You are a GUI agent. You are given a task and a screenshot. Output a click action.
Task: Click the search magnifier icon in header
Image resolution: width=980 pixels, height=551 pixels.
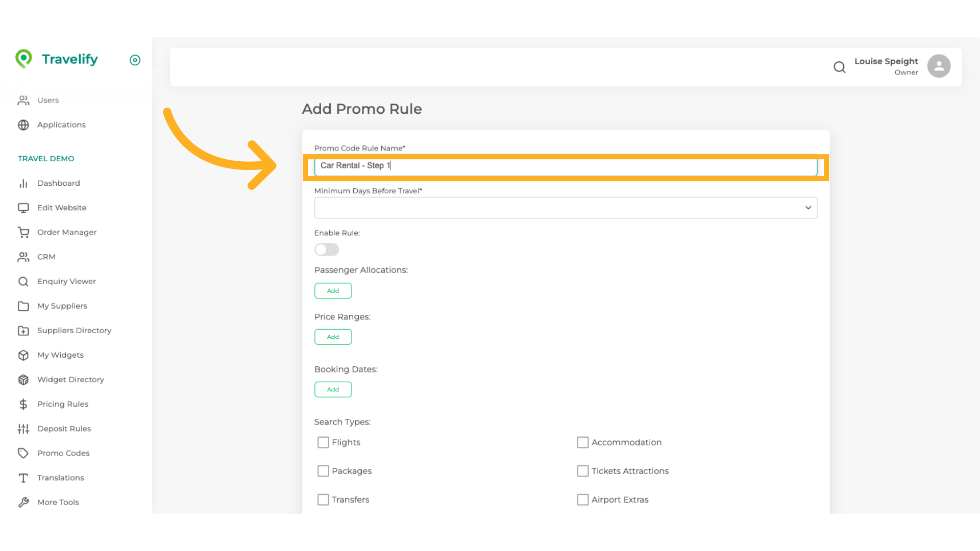pos(839,67)
